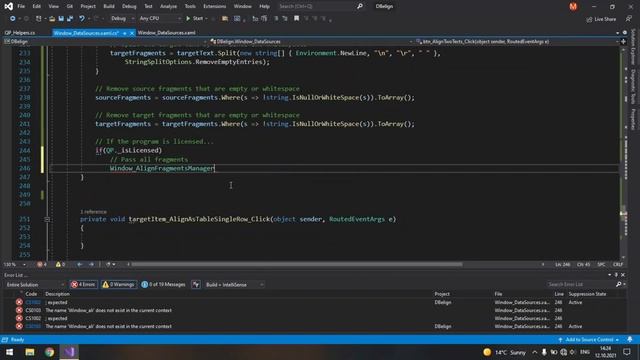Image resolution: width=640 pixels, height=360 pixels.
Task: Collapse the method at line 251
Action: point(47,219)
